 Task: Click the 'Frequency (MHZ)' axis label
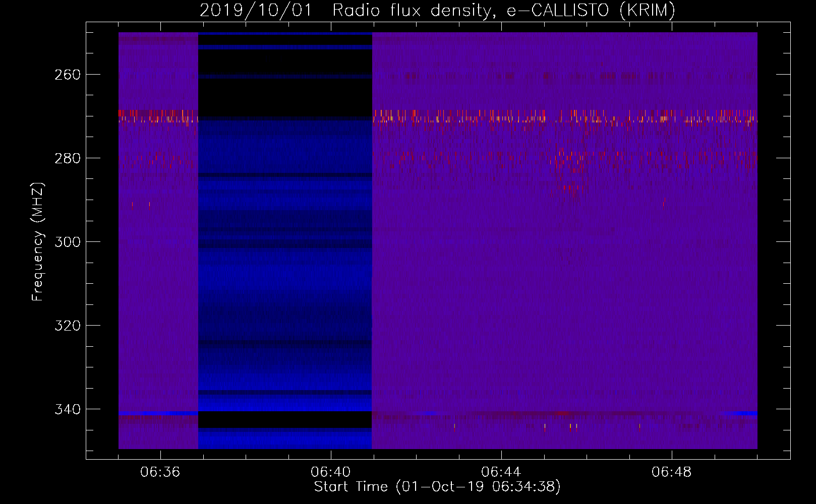(38, 242)
